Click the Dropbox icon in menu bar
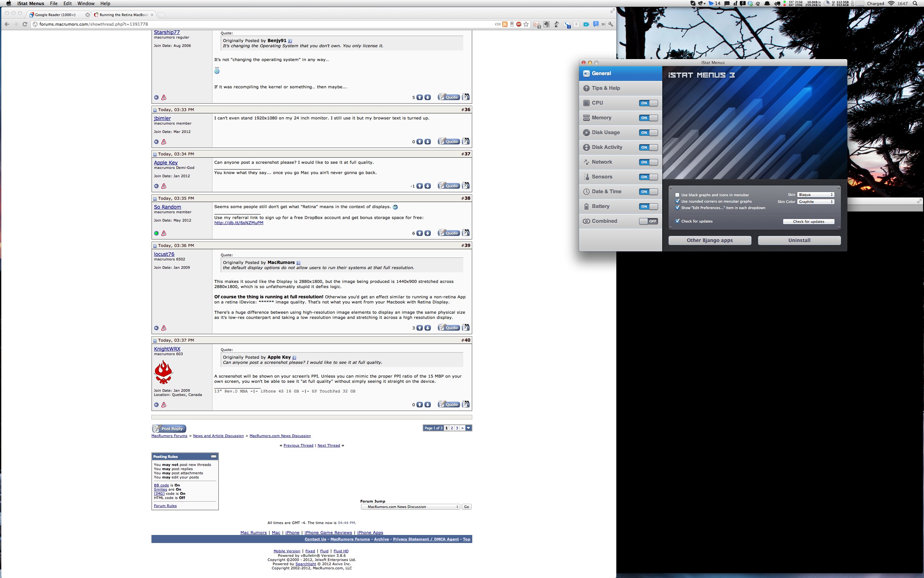 [750, 4]
